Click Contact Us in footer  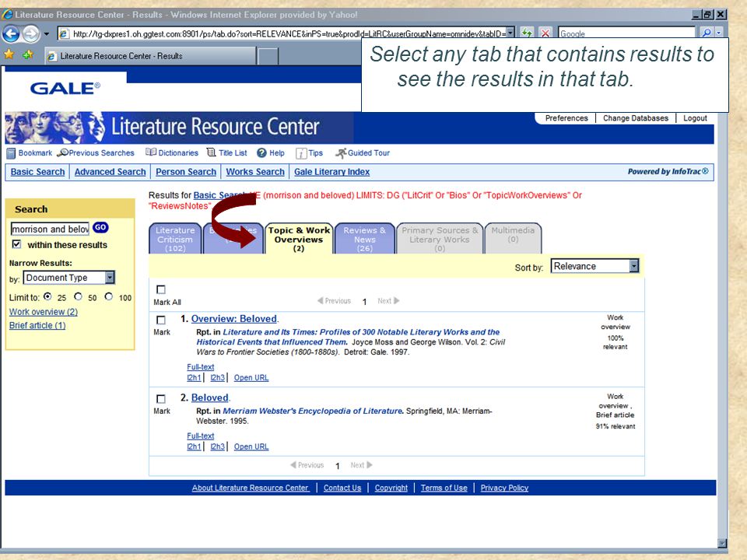pyautogui.click(x=342, y=488)
